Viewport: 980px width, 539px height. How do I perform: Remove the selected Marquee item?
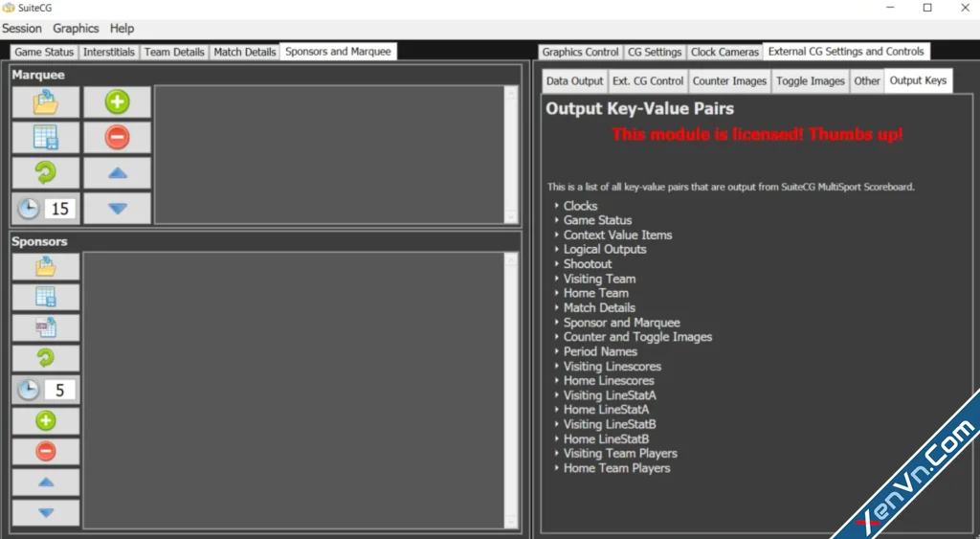tap(118, 138)
